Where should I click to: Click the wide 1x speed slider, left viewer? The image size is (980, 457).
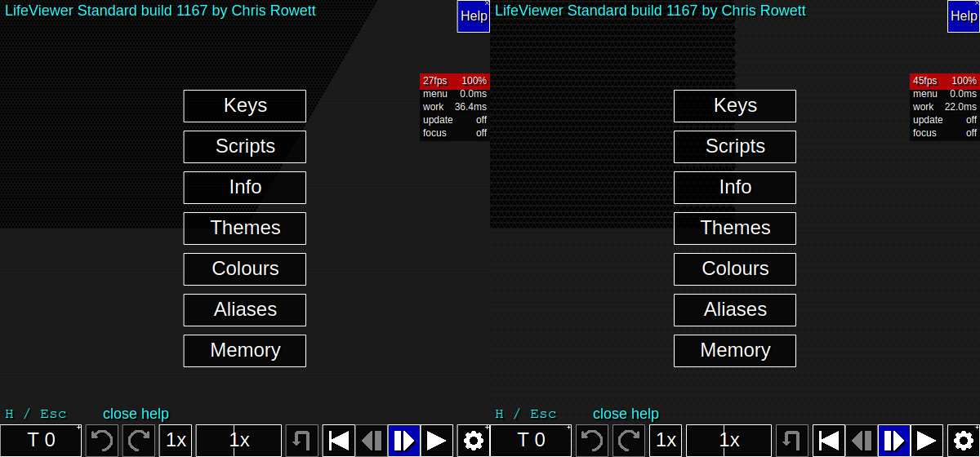coord(238,441)
